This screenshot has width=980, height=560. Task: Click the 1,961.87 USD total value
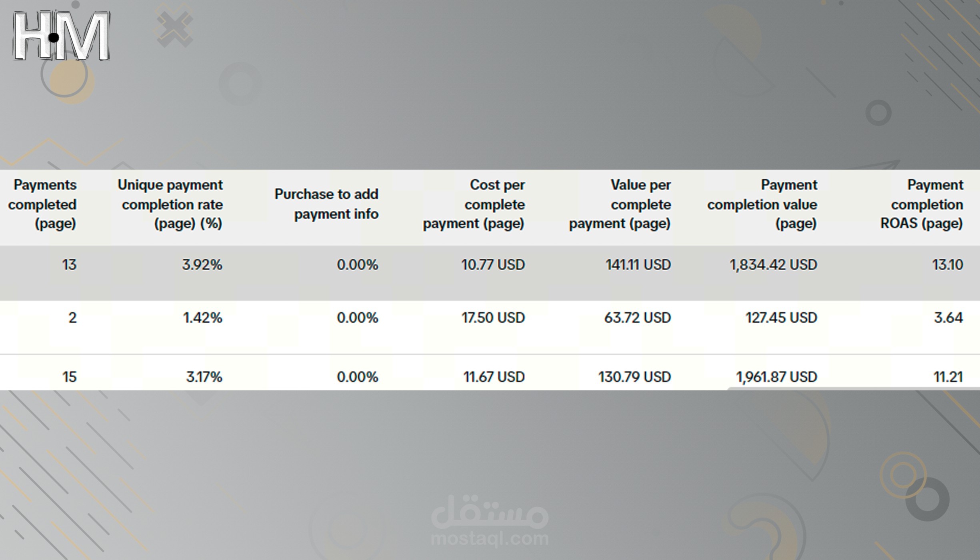coord(776,377)
